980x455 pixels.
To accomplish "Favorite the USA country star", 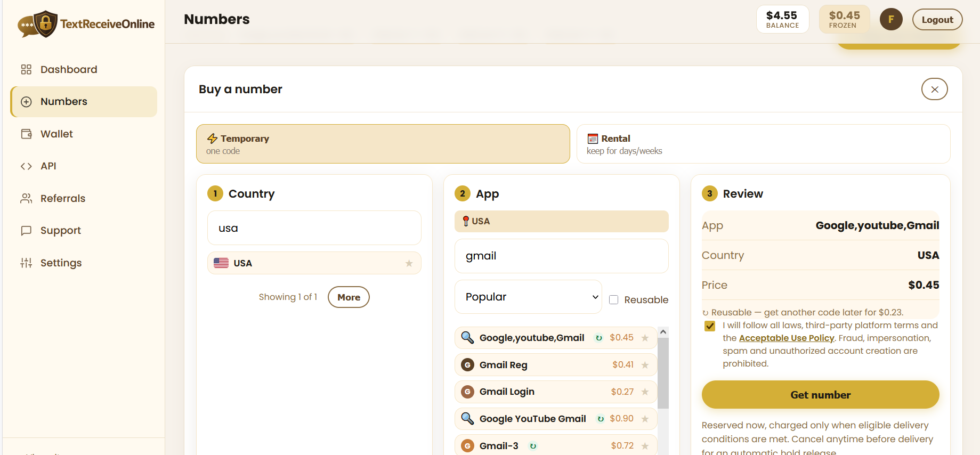I will (409, 263).
